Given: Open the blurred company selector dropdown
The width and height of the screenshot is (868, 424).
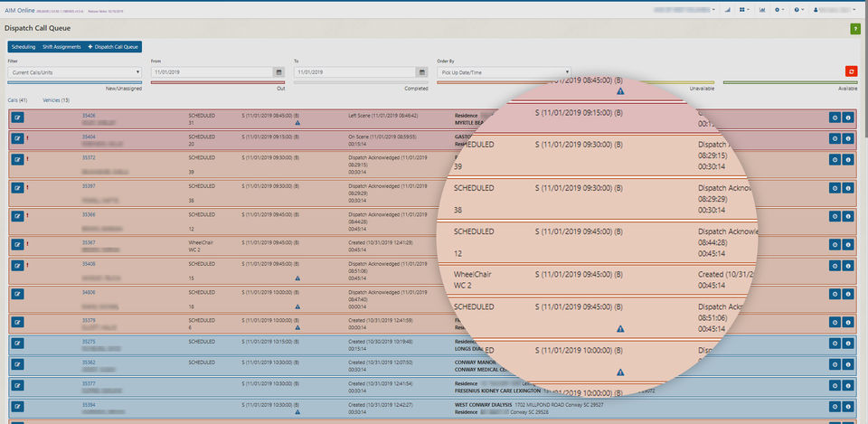Looking at the screenshot, I should tap(684, 10).
